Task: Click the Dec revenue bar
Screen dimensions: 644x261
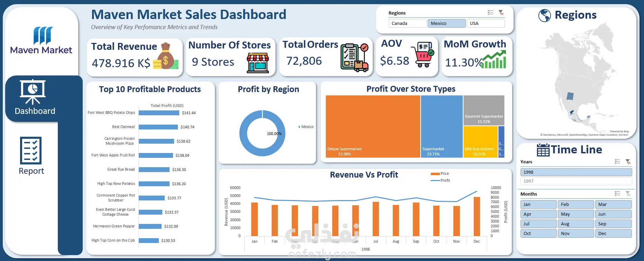Action: [x=477, y=216]
